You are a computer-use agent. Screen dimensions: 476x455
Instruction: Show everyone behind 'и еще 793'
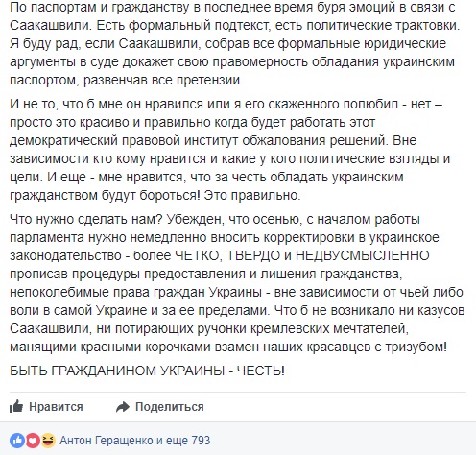click(183, 441)
